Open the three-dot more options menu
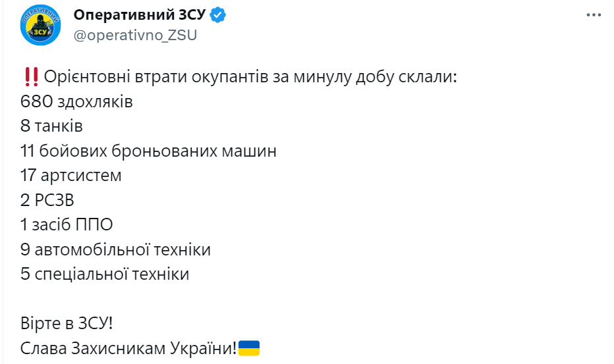Image resolution: width=614 pixels, height=364 pixels. point(594,15)
